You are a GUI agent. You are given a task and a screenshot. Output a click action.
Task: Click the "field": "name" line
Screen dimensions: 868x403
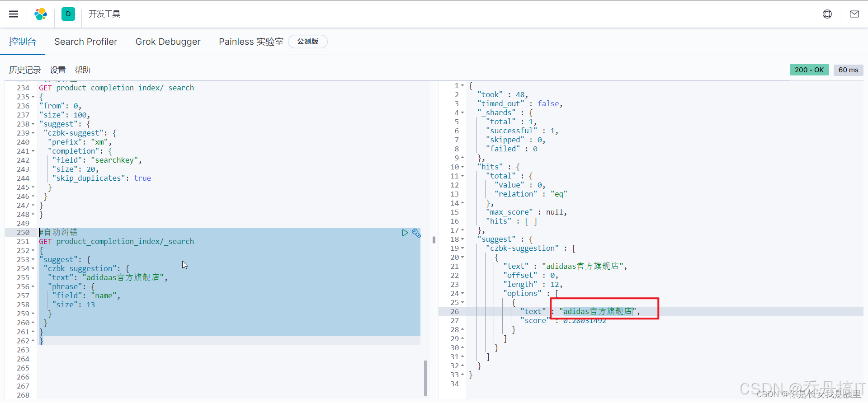coord(86,295)
